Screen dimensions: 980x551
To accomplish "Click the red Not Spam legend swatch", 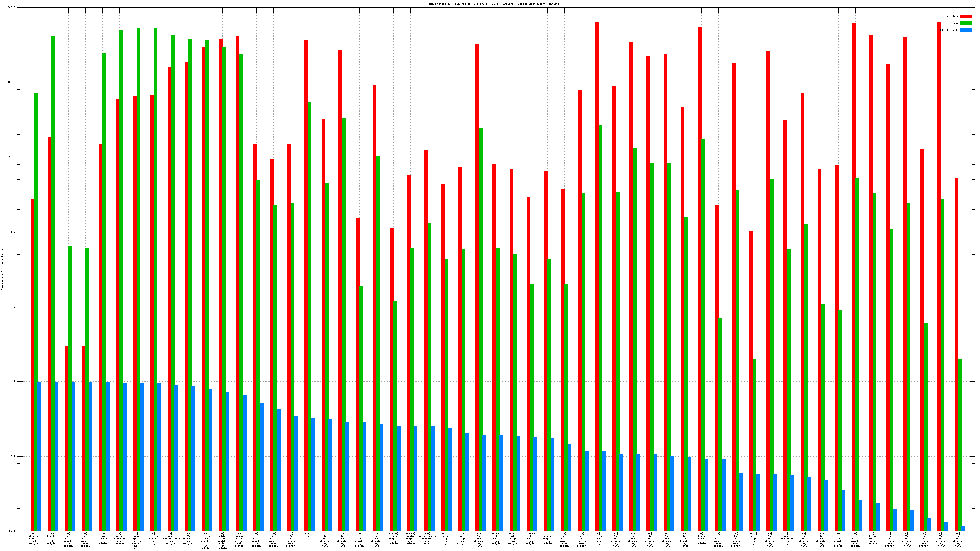I will pos(966,16).
